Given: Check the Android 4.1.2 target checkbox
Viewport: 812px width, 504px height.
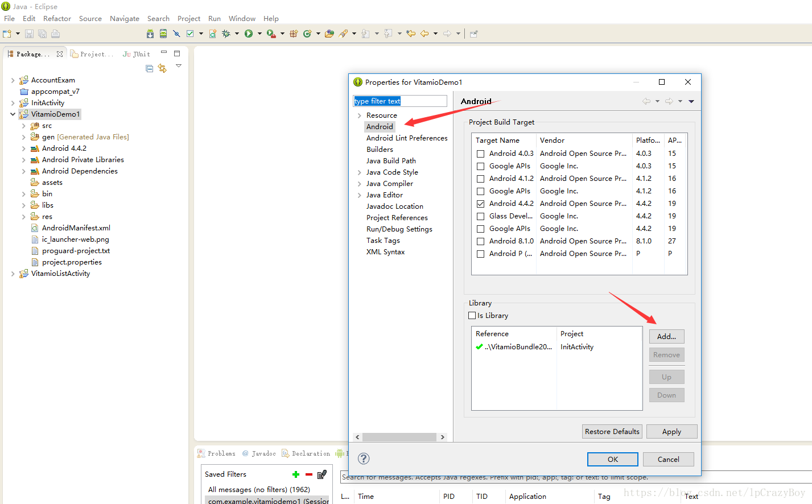Looking at the screenshot, I should tap(481, 179).
